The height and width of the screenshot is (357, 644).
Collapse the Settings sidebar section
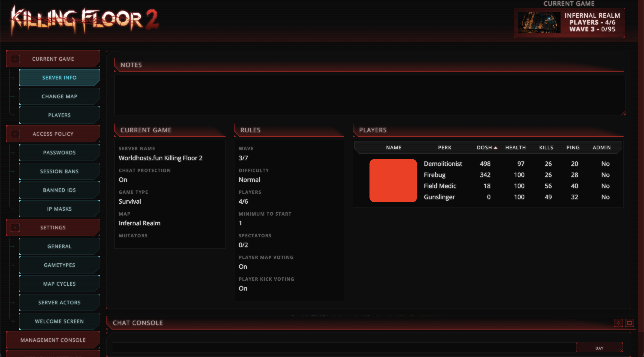pyautogui.click(x=15, y=228)
